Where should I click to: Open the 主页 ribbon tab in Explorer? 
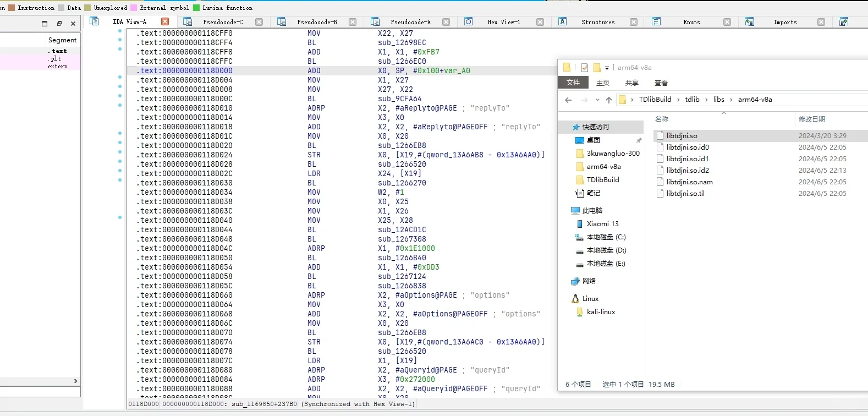point(603,83)
